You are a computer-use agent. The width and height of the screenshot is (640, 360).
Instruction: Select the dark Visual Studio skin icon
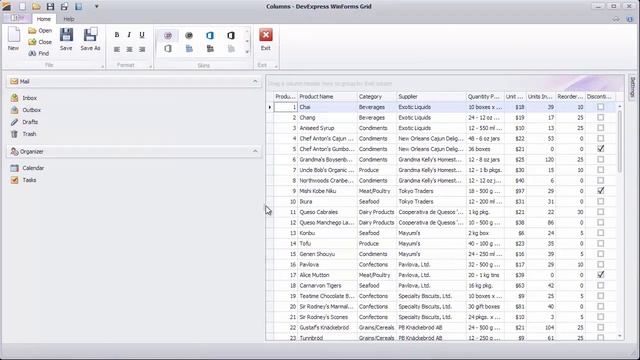pos(210,49)
